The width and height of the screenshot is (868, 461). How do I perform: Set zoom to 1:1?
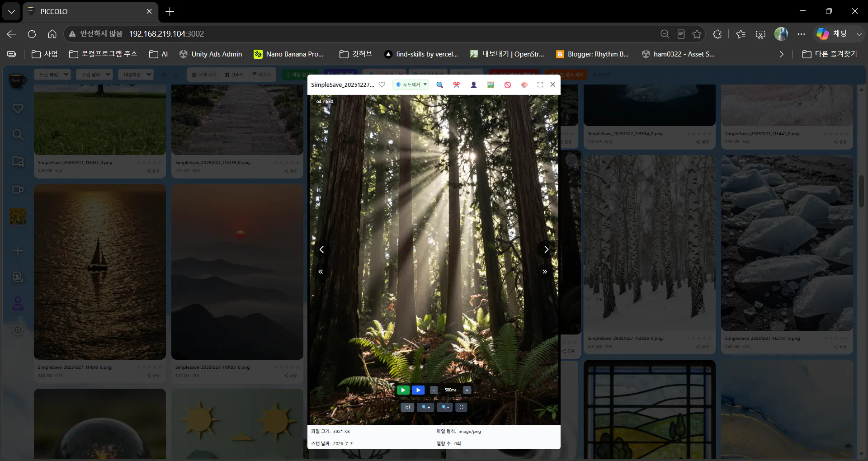(407, 407)
